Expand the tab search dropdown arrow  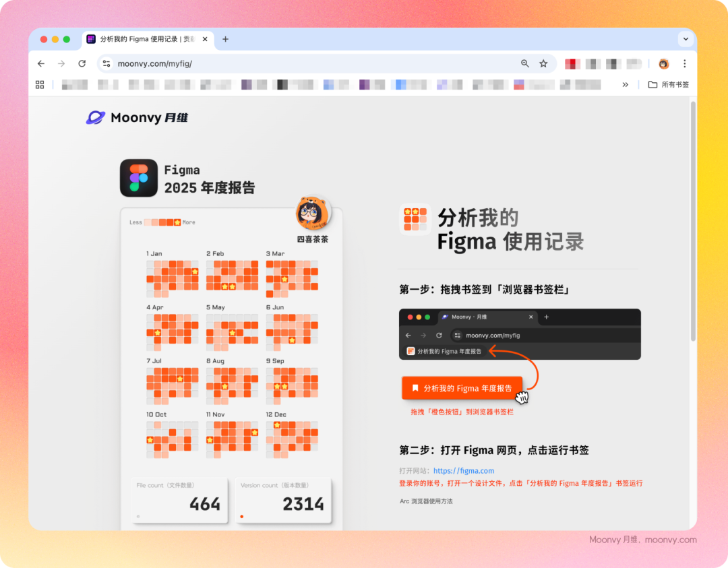click(x=686, y=39)
